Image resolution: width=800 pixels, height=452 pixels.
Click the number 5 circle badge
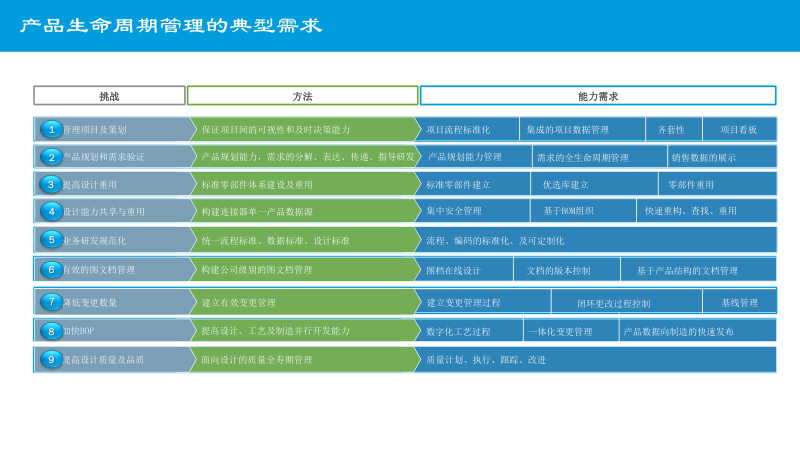(x=52, y=240)
